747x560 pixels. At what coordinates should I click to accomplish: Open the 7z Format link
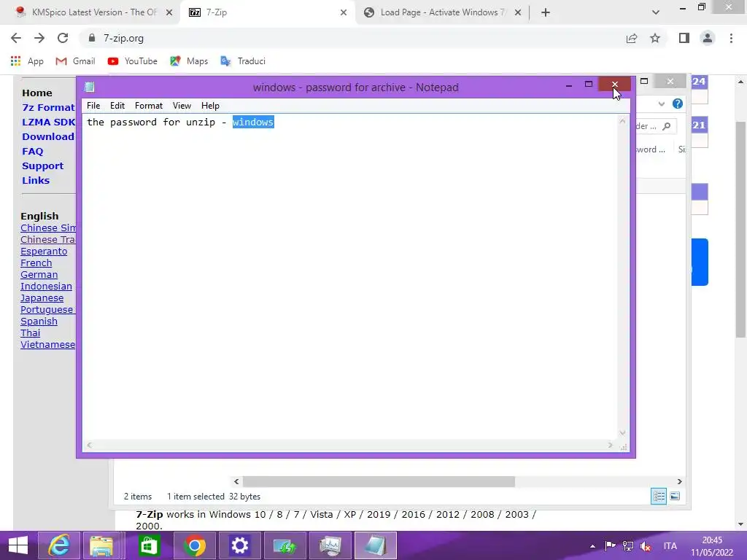point(48,108)
